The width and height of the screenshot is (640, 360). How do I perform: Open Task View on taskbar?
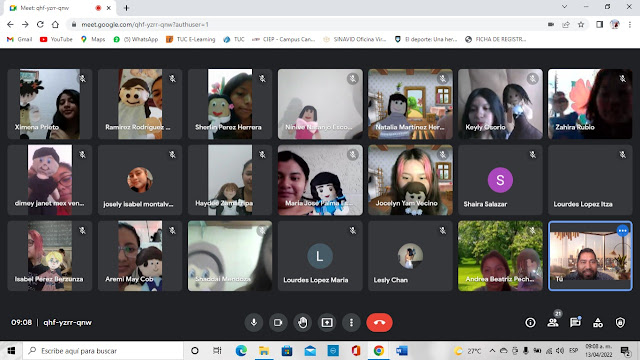click(217, 351)
